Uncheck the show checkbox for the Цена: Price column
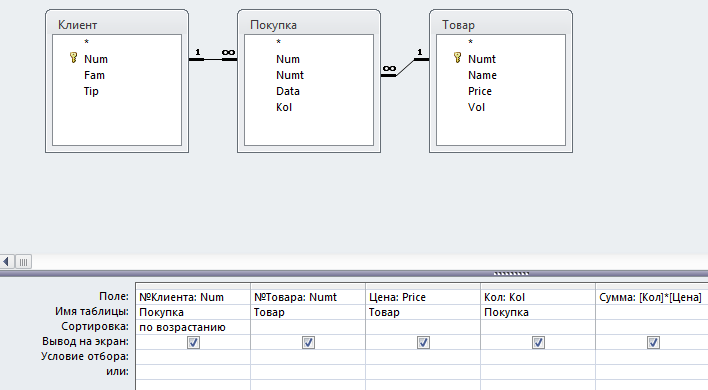 point(423,343)
